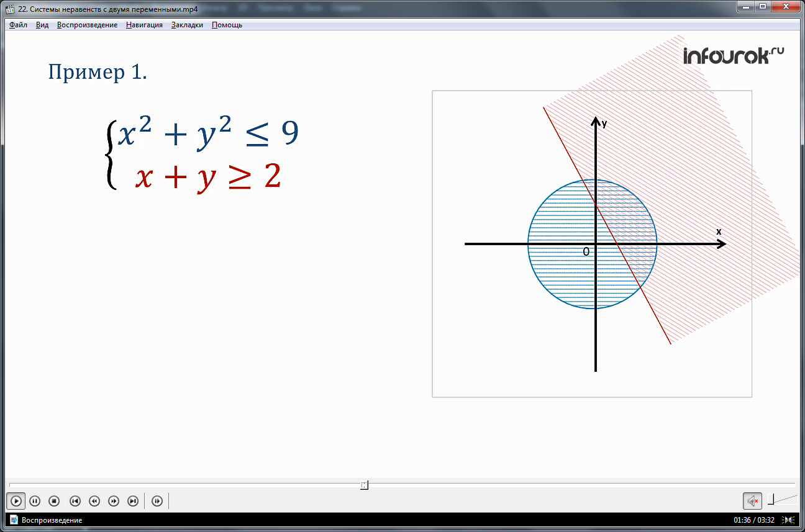Click the Play button
The height and width of the screenshot is (532, 805).
[16, 501]
